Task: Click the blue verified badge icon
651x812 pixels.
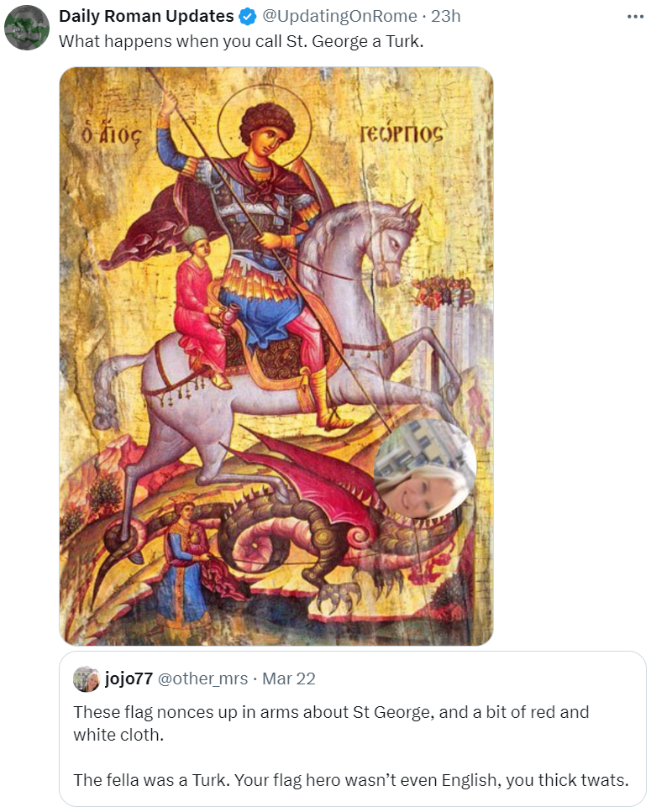Action: click(x=248, y=17)
